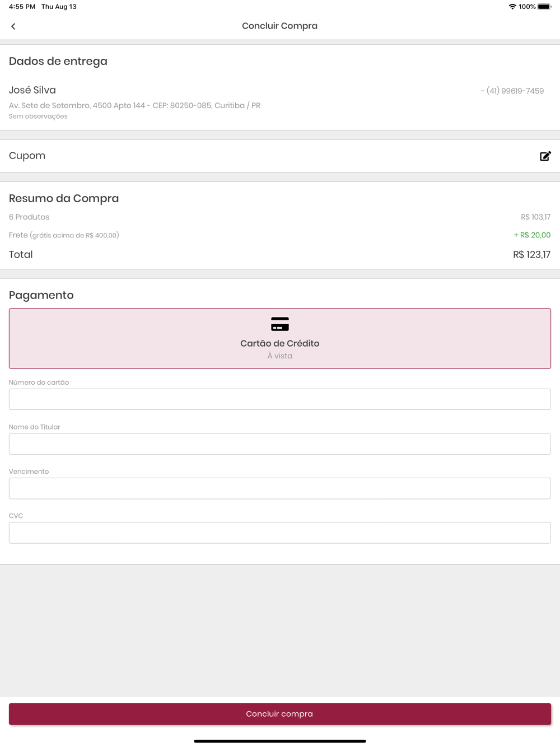Tap the Frete + R$ 20,00 value
Image resolution: width=560 pixels, height=747 pixels.
point(532,235)
